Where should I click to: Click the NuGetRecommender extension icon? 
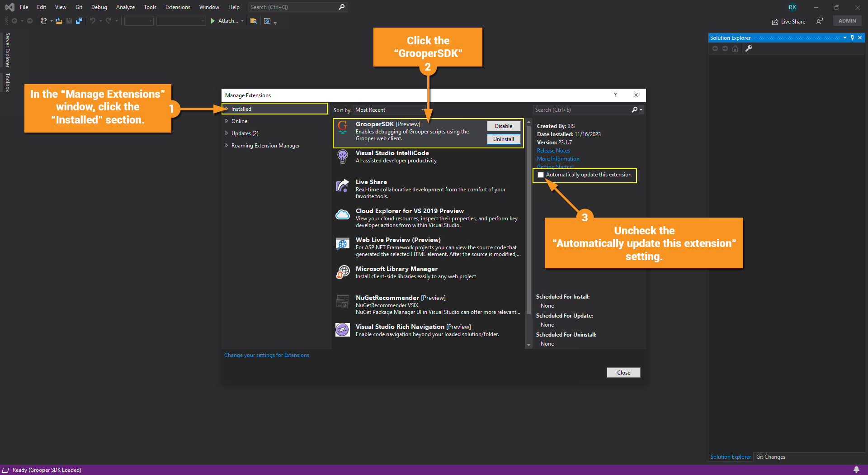coord(343,301)
